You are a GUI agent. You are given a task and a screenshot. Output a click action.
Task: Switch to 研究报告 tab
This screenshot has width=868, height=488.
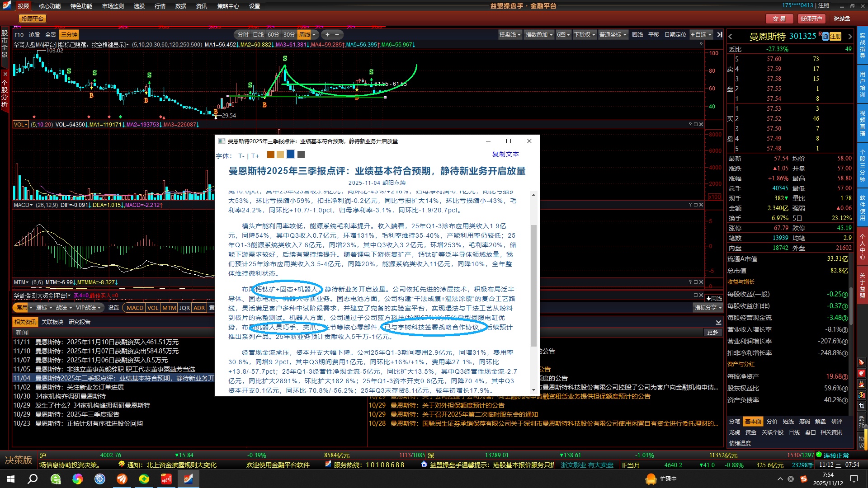pos(80,322)
